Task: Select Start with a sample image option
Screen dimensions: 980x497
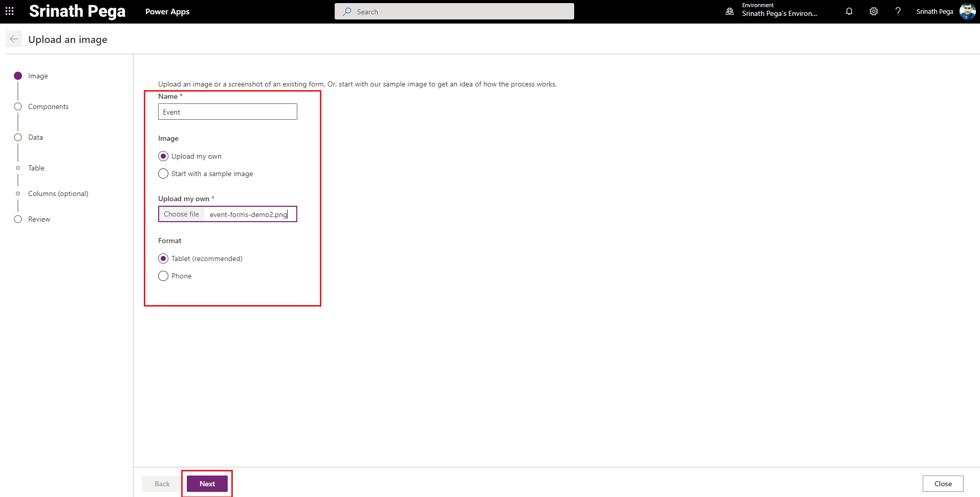Action: click(x=163, y=174)
